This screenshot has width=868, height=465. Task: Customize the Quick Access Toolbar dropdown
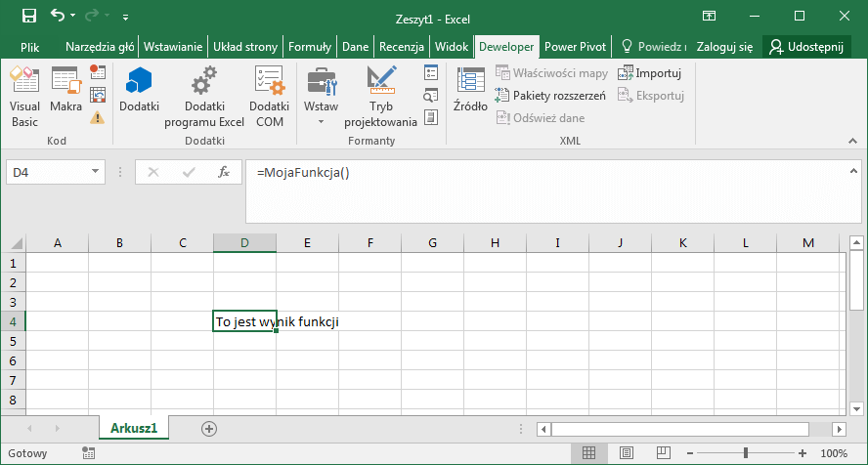coord(126,18)
